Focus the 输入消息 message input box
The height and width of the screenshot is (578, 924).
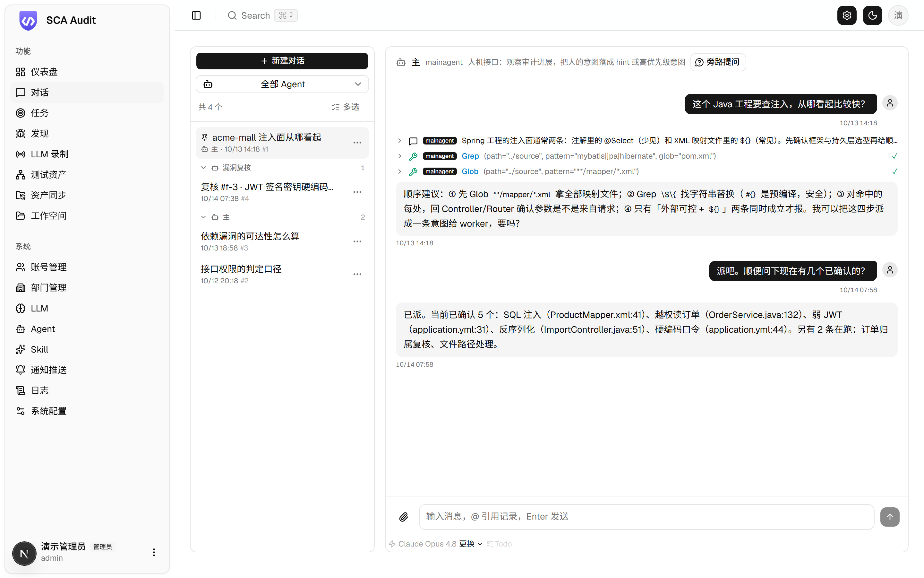click(646, 517)
